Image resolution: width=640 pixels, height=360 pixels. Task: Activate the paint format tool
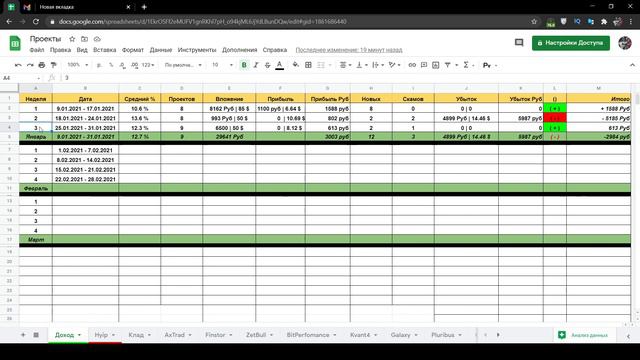tap(53, 65)
